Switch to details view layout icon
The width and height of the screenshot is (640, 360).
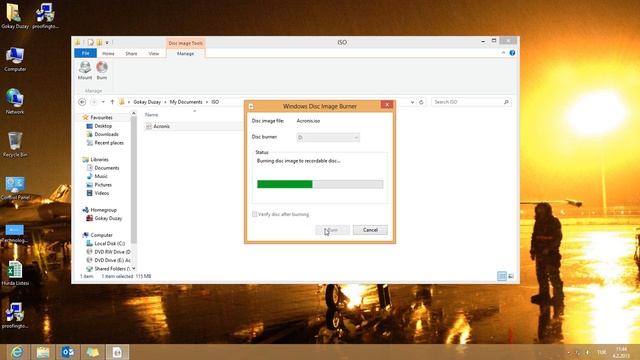pyautogui.click(x=502, y=276)
